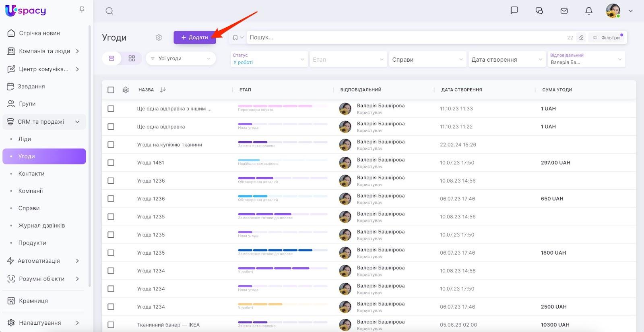The width and height of the screenshot is (644, 332).
Task: Click the search magnifier icon in header
Action: click(109, 11)
